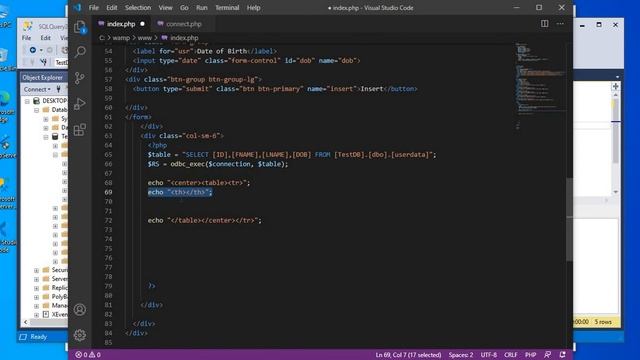Open the Edit menu in SSMS window
The height and width of the screenshot is (360, 640).
pos(45,38)
